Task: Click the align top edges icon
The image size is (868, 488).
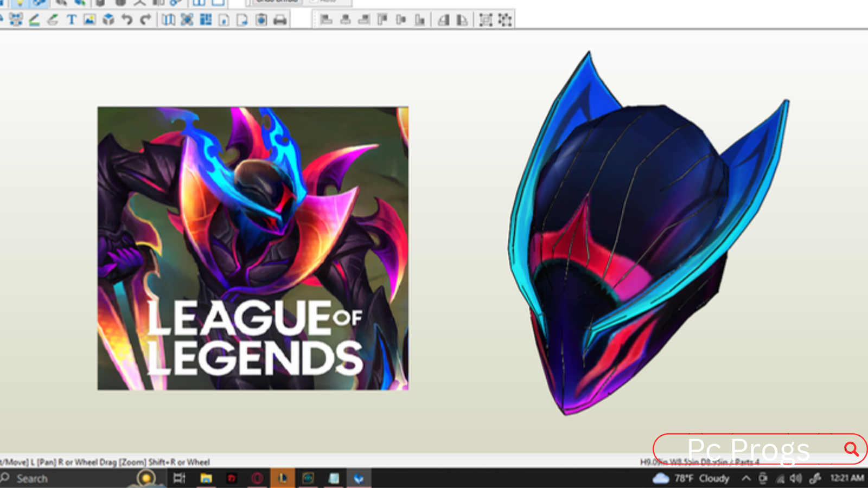Action: coord(382,20)
